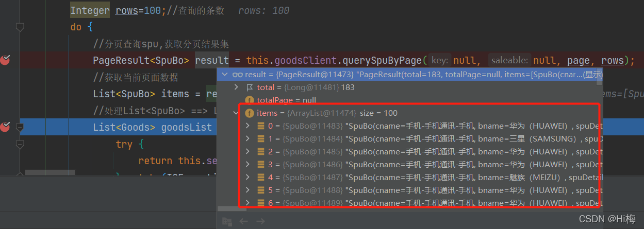Screen dimensions: 644x229
Task: Collapse the result PageResult root node
Action: pyautogui.click(x=224, y=75)
